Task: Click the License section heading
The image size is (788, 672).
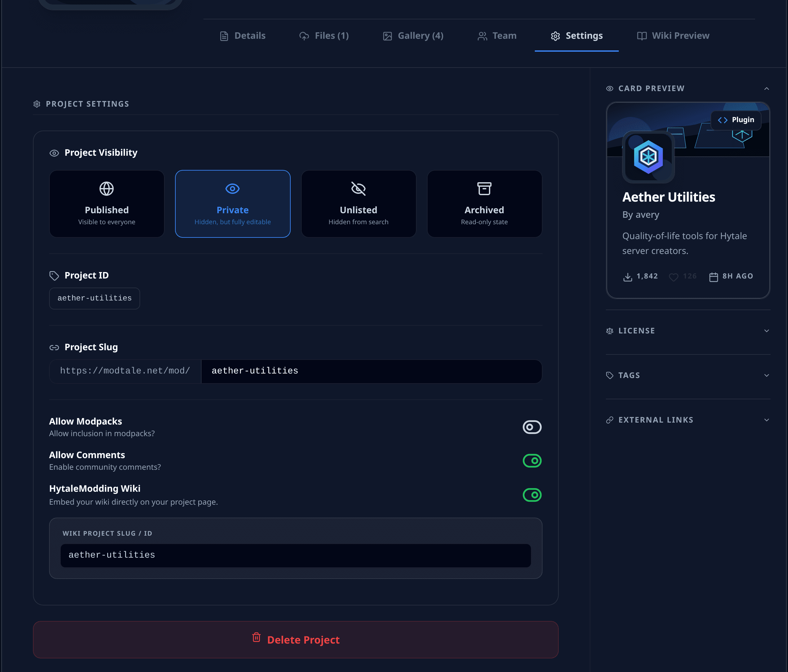Action: pos(637,331)
